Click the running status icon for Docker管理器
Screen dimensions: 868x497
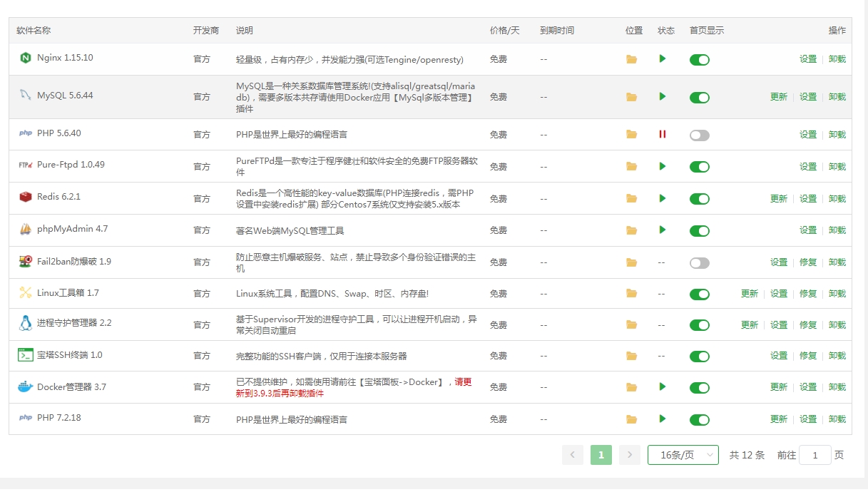tap(663, 386)
